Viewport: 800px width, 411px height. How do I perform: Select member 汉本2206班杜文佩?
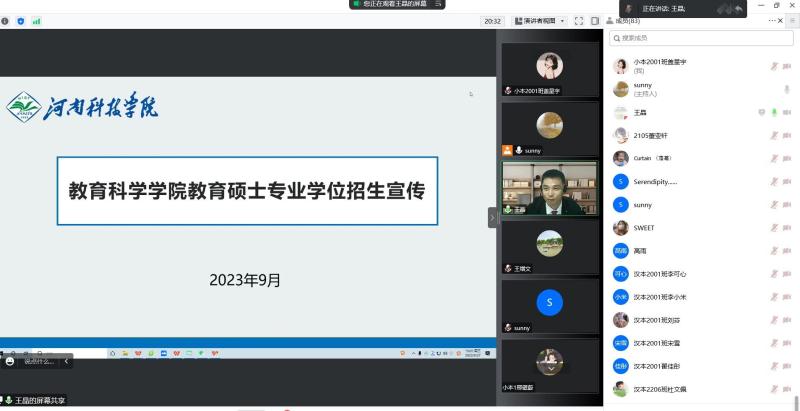(701, 389)
